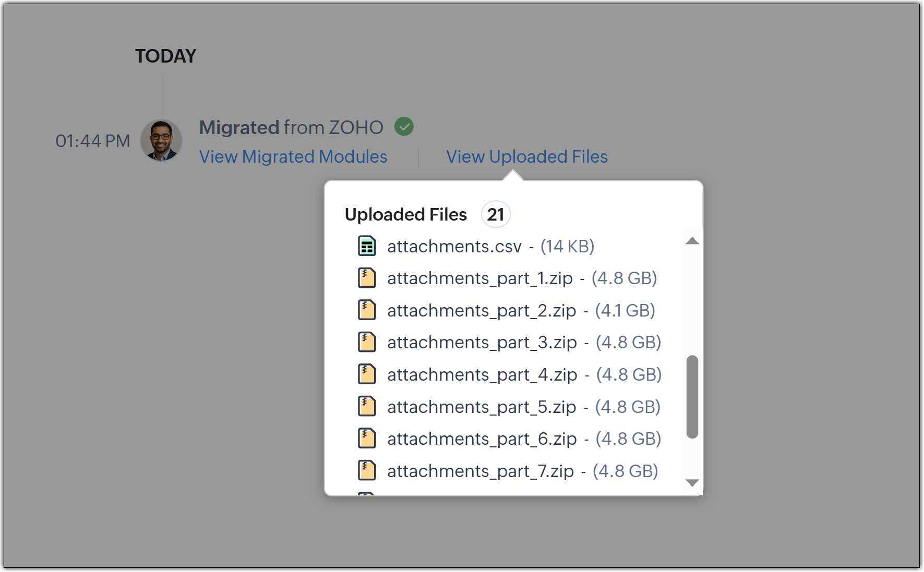Click the attachments_part_2.zip archive icon
This screenshot has width=924, height=572.
tap(367, 310)
